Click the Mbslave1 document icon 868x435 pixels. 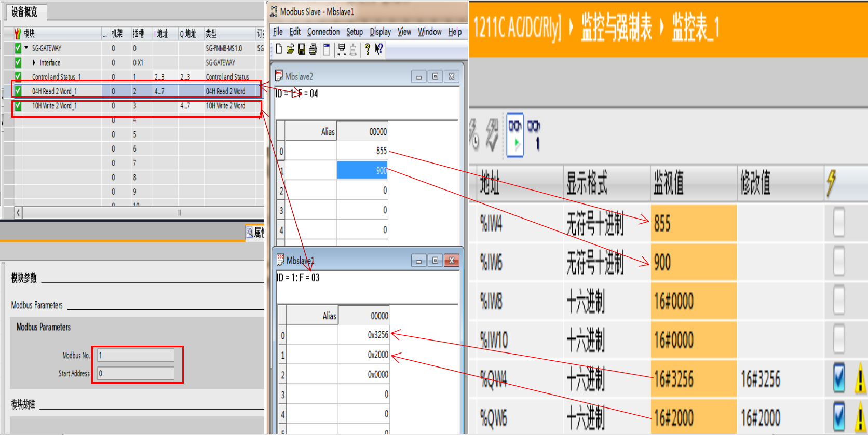[x=280, y=260]
